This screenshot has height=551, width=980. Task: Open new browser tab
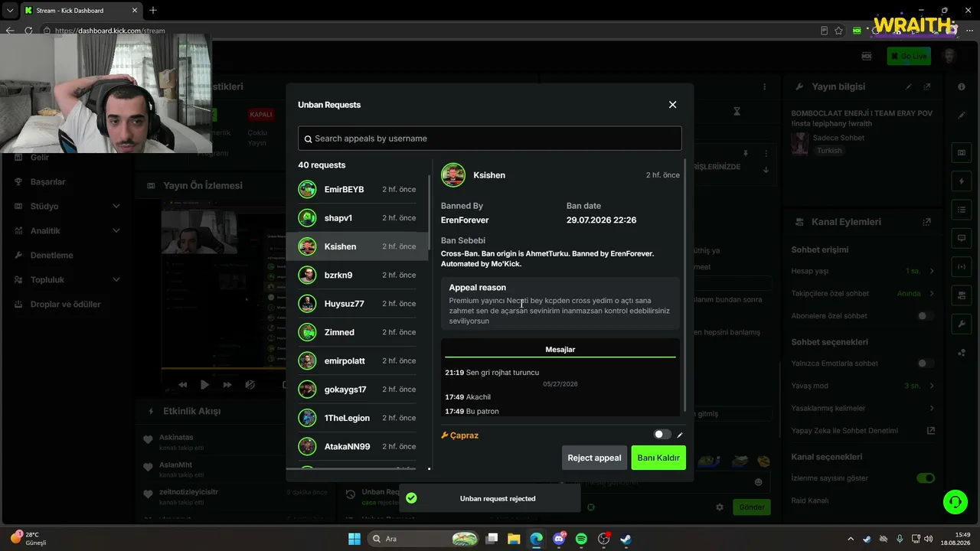click(x=153, y=11)
